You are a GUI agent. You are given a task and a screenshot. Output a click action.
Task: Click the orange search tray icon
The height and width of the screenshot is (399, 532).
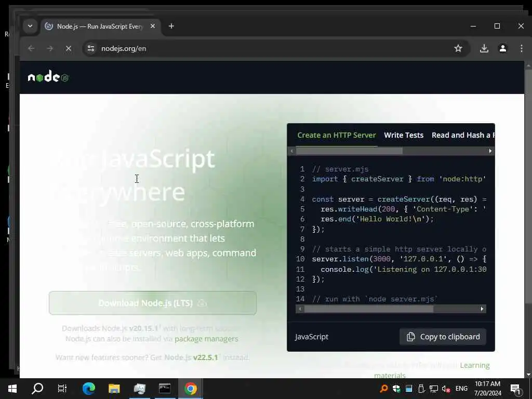(384, 389)
